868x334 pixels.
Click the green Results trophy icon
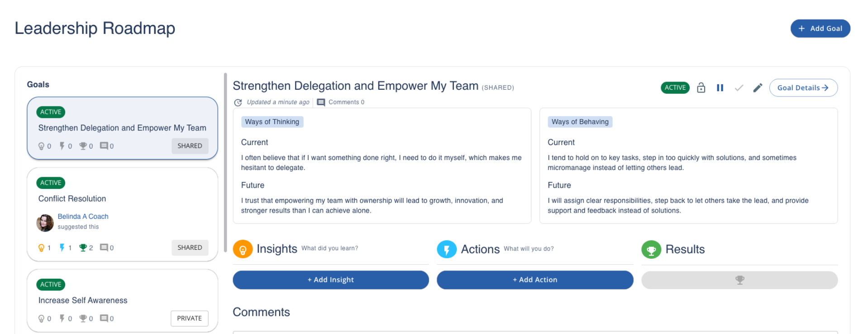pyautogui.click(x=651, y=249)
